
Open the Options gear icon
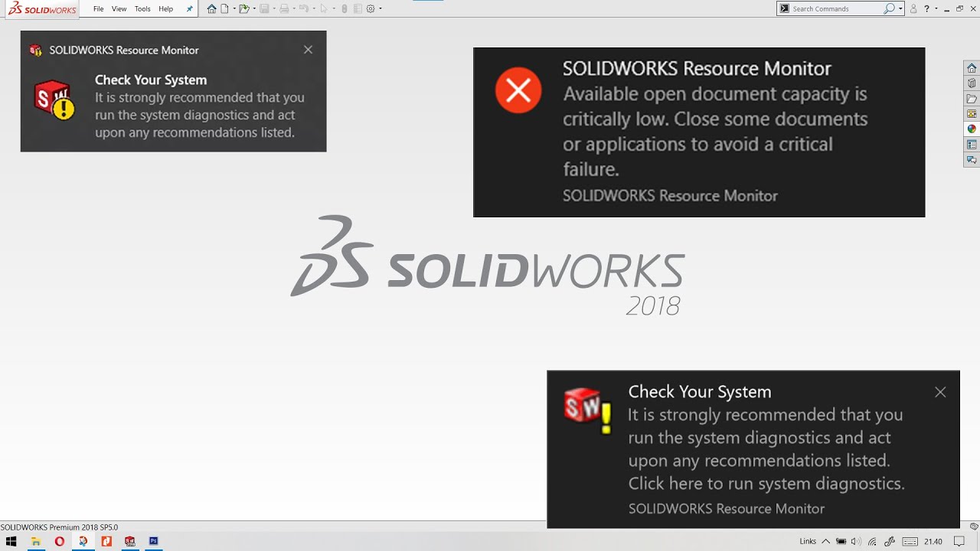pos(371,8)
